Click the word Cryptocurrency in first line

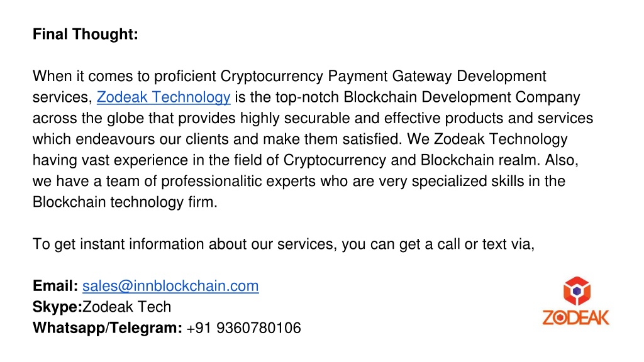[272, 76]
